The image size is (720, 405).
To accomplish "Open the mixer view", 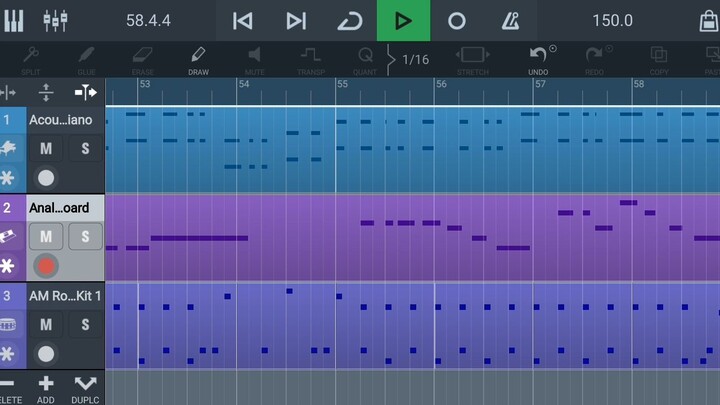I will [55, 20].
